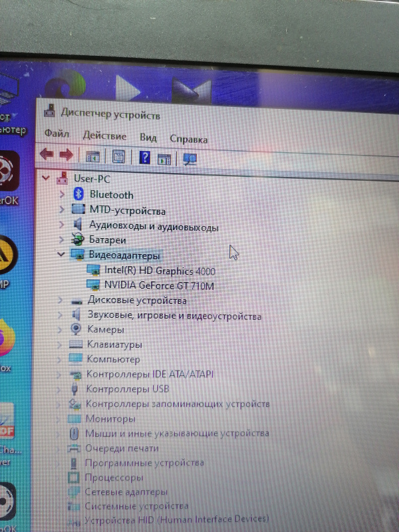
Task: Select NVIDIA GeForce GT 710M
Action: coord(159,285)
